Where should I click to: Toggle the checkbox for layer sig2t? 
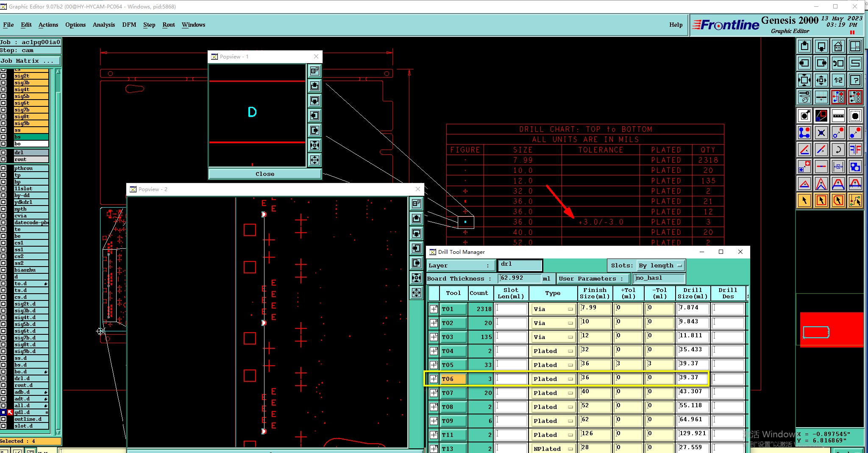(x=3, y=76)
